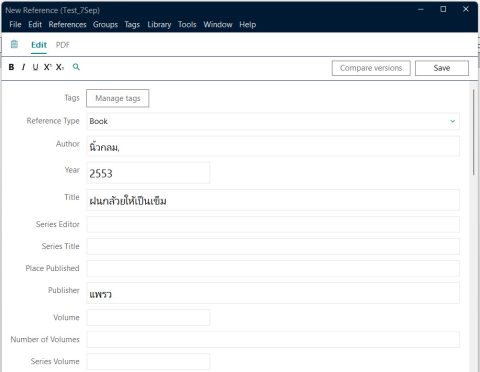Screen dimensions: 480x372
Task: Switch to the PDF tab
Action: coord(63,45)
